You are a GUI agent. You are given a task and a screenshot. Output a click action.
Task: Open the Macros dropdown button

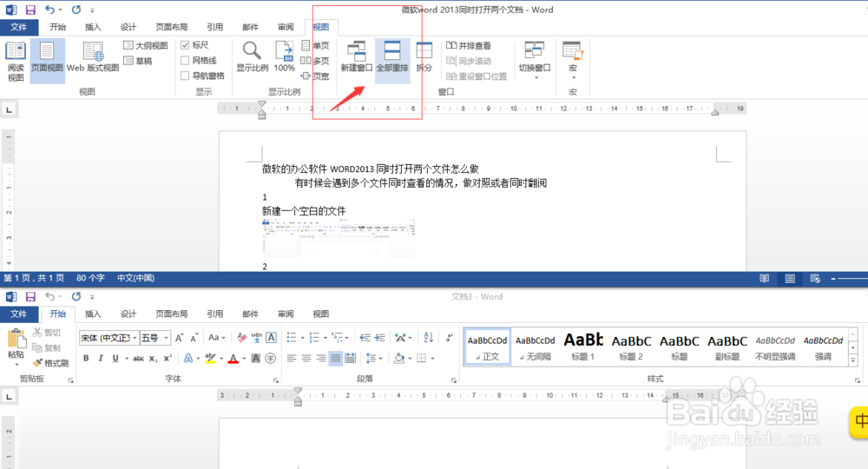click(572, 61)
